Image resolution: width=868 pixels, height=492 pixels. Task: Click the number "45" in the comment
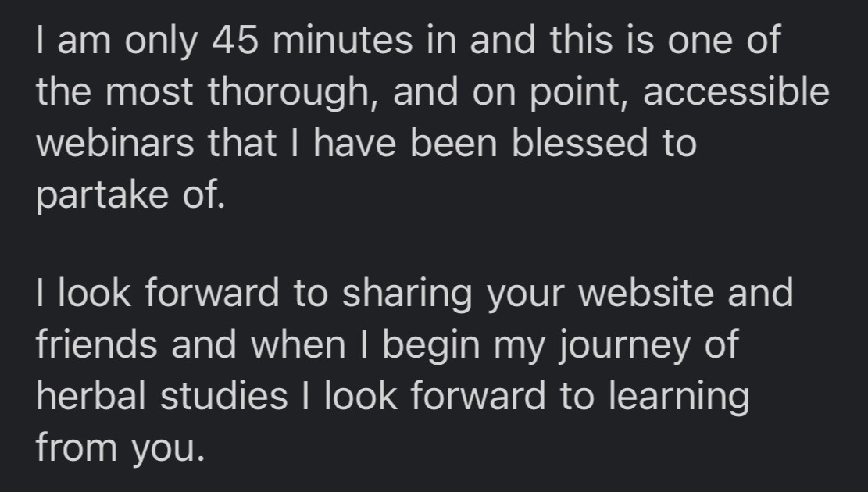(234, 41)
